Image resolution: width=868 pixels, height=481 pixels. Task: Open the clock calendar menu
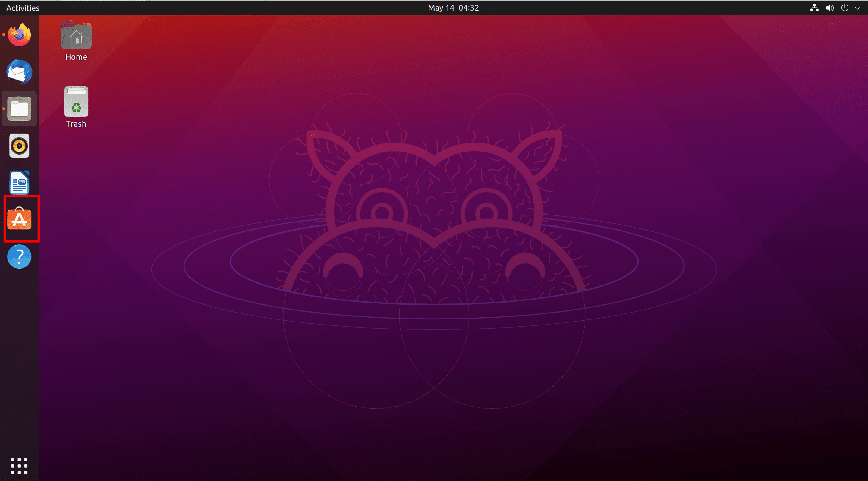tap(453, 8)
